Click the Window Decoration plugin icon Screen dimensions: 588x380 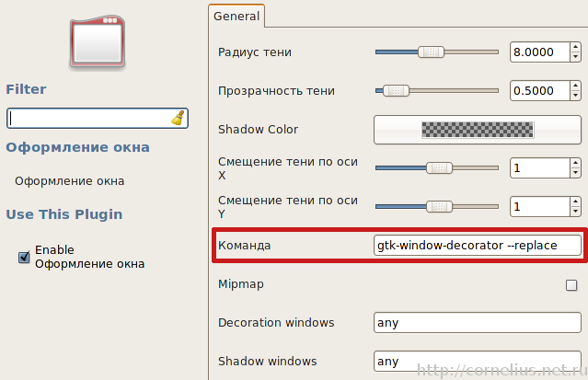98,42
